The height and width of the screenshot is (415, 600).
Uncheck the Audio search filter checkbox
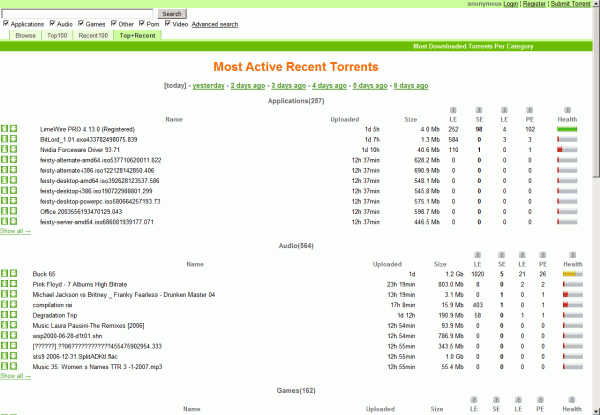[x=52, y=23]
